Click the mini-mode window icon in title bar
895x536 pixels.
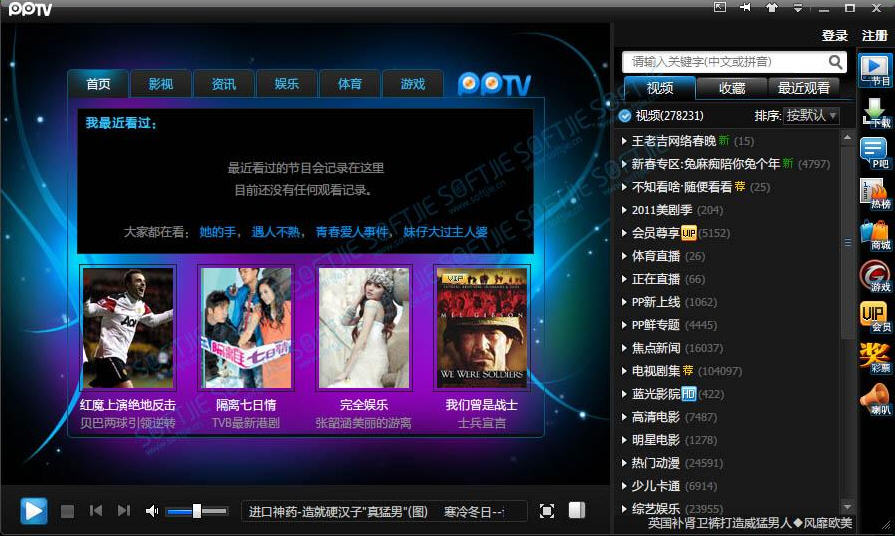coord(720,7)
